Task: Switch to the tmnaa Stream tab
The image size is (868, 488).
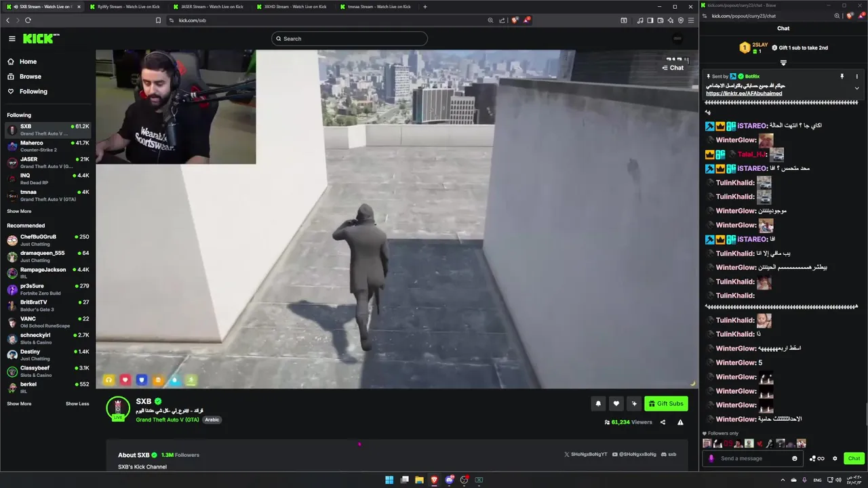Action: click(377, 7)
